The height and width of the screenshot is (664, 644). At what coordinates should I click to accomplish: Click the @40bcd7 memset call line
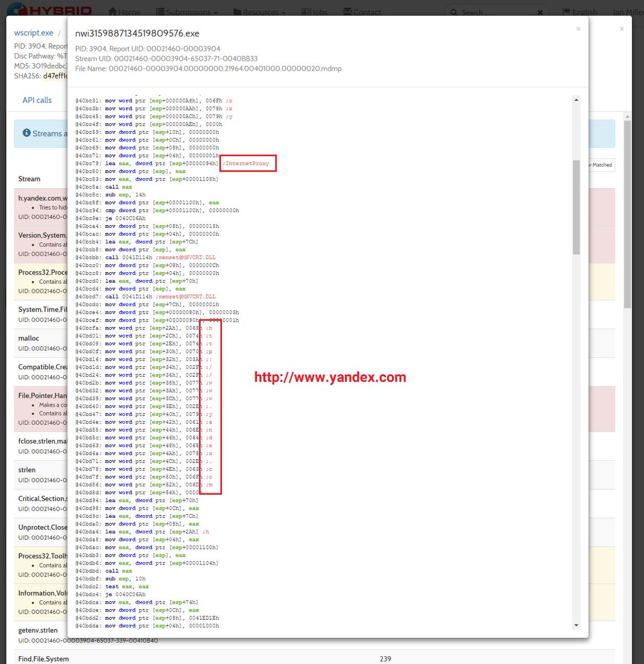coord(146,297)
